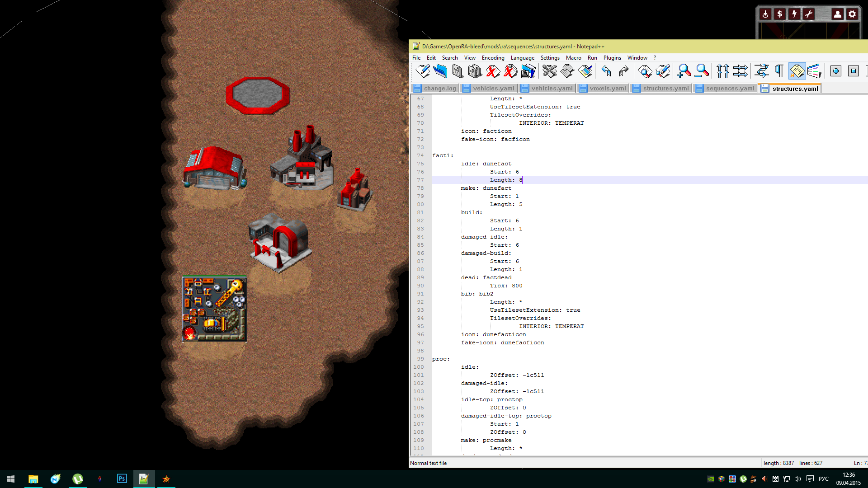Create a new document in Notepad++ toolbar
This screenshot has height=488, width=868.
tap(422, 71)
